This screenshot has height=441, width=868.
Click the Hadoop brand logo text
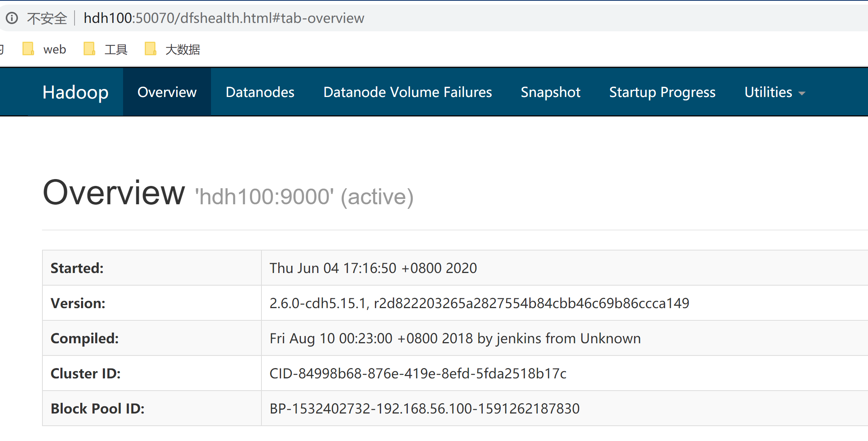(x=75, y=92)
